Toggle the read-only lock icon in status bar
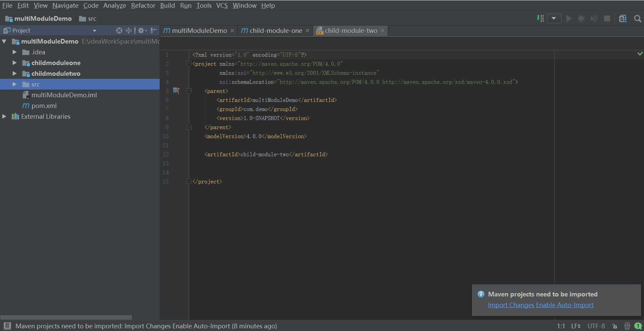The image size is (644, 331). [615, 326]
